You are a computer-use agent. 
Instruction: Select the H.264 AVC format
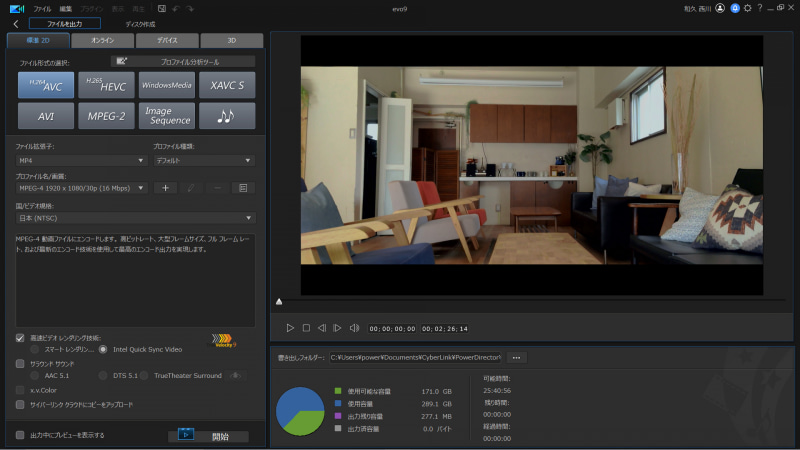[x=46, y=85]
